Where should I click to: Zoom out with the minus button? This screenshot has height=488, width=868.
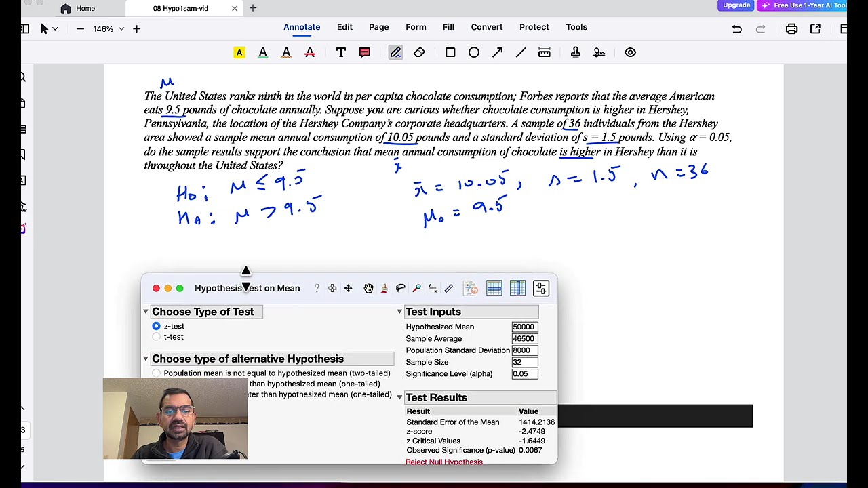pos(80,28)
